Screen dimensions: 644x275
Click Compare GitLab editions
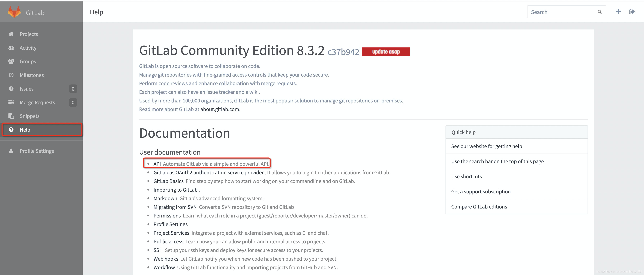(x=517, y=207)
